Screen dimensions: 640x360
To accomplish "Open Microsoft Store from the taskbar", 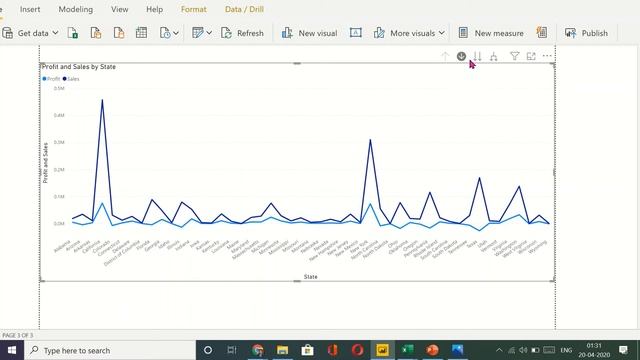I will (307, 350).
